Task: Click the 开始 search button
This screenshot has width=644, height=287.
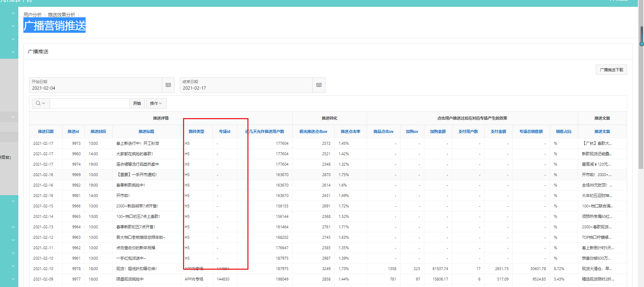Action: [x=137, y=103]
